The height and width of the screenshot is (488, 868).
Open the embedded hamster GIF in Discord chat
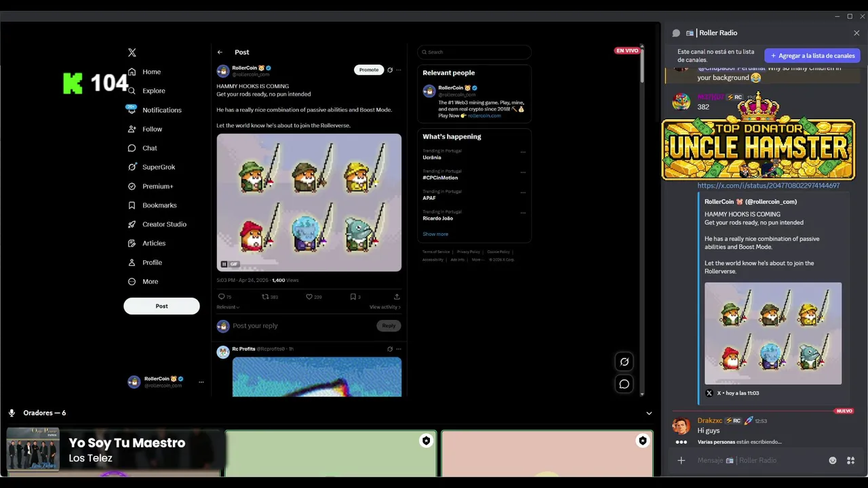pos(773,333)
